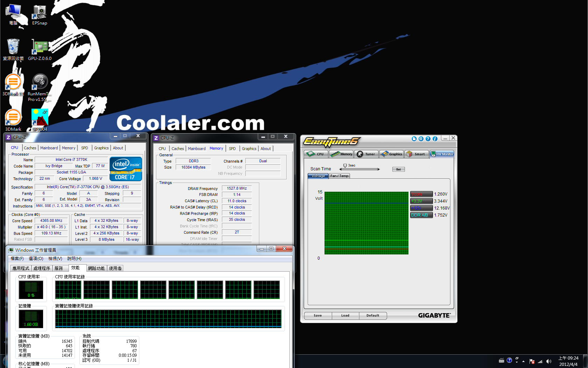This screenshot has height=368, width=588.
Task: Click the keyboard input icon in the taskbar
Action: tap(502, 361)
